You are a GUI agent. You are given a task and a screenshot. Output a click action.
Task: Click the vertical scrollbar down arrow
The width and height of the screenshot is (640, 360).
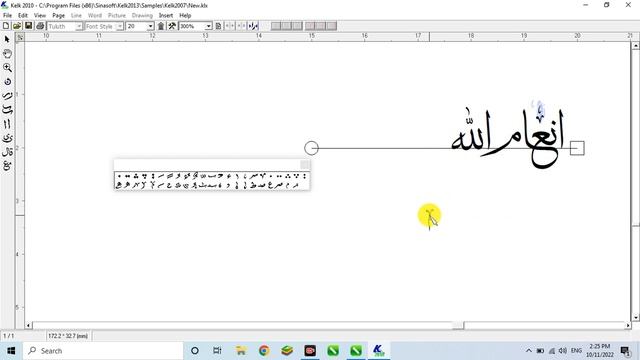point(636,317)
